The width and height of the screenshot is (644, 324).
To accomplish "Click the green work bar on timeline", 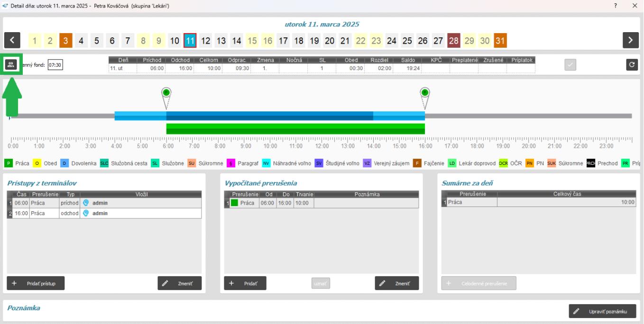I will (295, 129).
